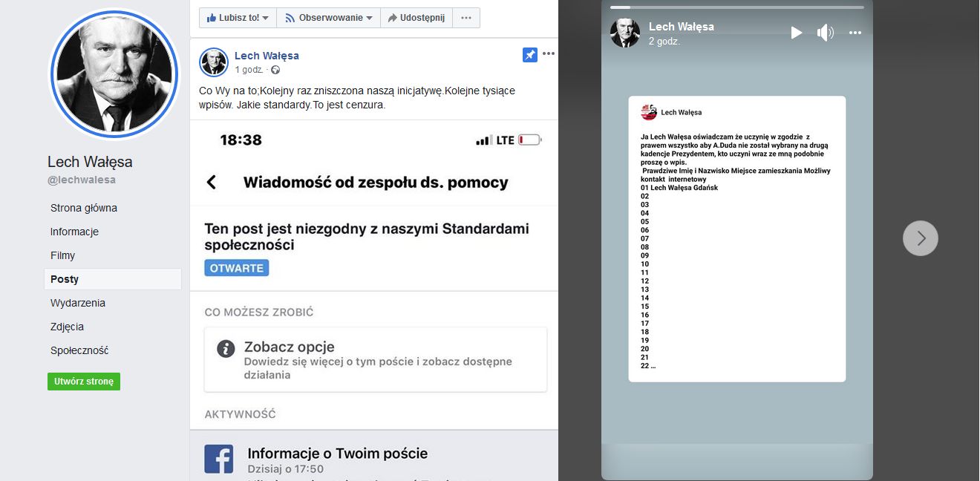Click the 'CO MOŻESZ ZROBIĆ' section label

[259, 313]
